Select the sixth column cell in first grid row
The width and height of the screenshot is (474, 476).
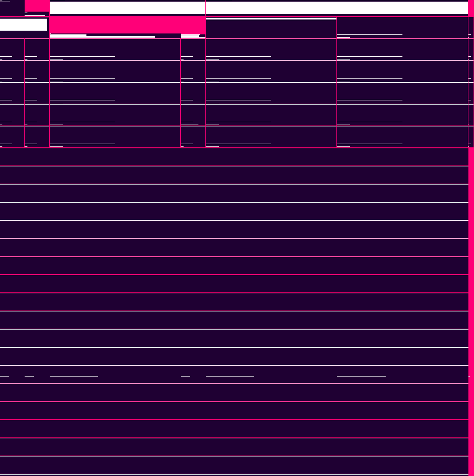tap(402, 49)
